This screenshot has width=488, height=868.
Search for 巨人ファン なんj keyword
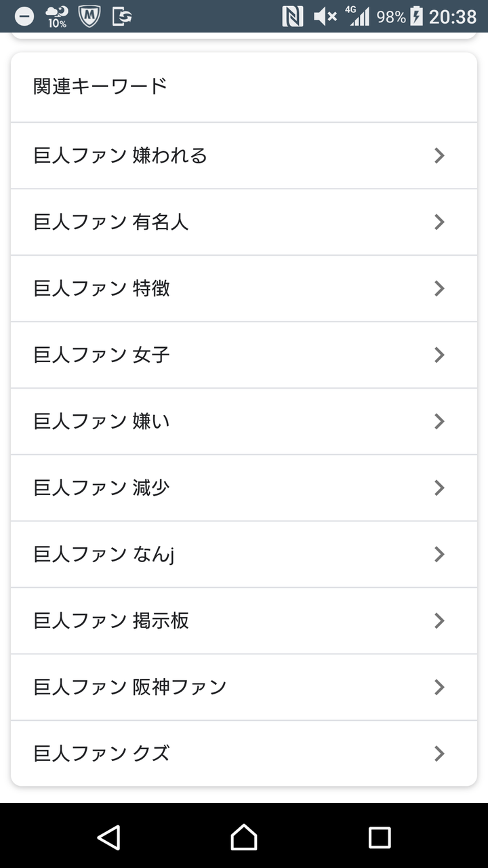tap(104, 555)
